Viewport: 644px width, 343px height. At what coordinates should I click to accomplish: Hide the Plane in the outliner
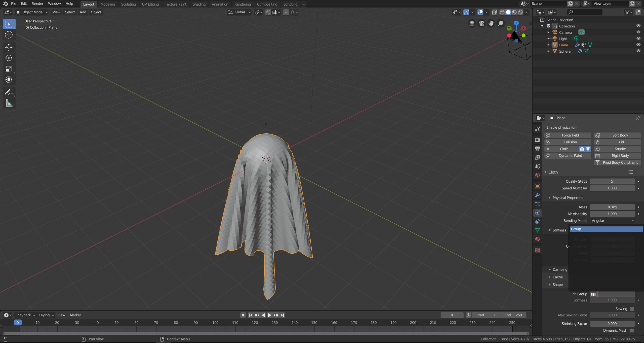(638, 45)
